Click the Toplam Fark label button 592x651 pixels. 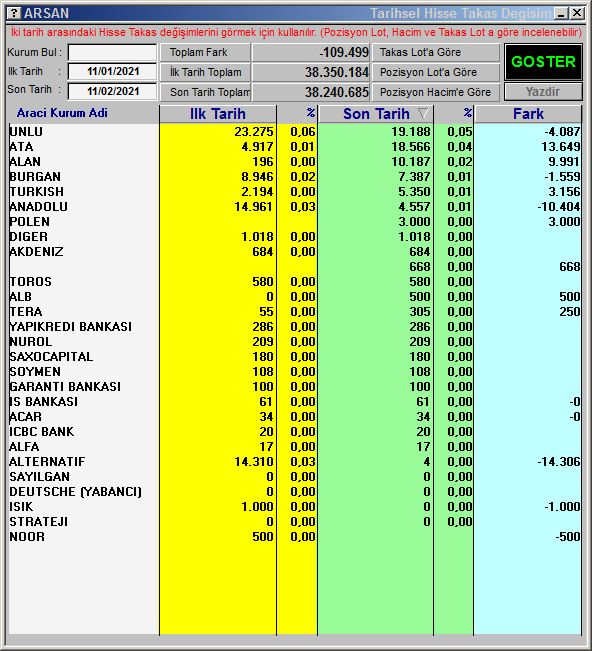205,52
